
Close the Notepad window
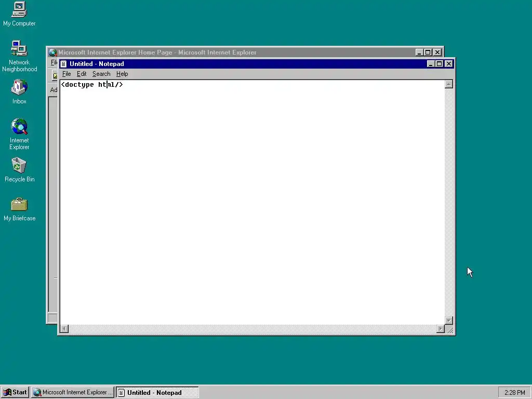449,64
